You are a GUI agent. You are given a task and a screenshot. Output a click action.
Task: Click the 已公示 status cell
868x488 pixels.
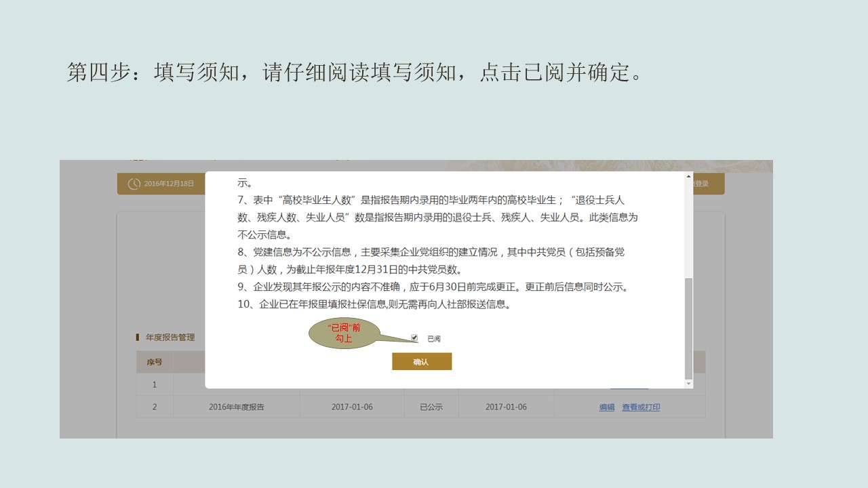(431, 406)
